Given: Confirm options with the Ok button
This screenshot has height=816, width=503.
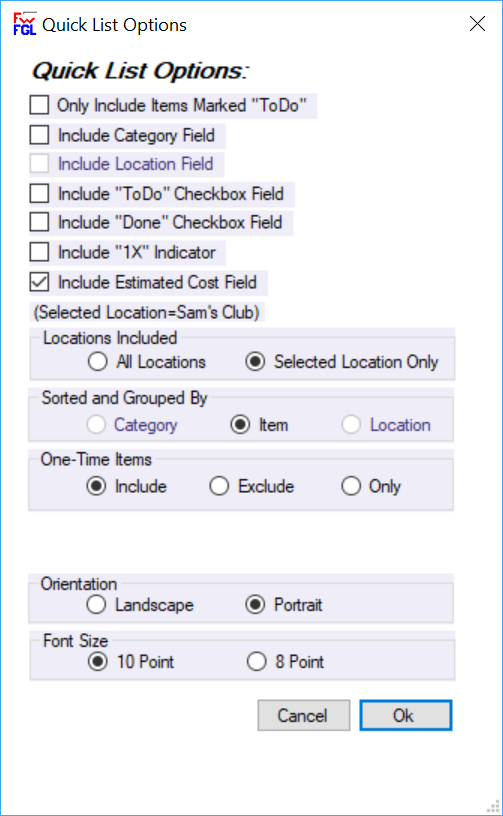Looking at the screenshot, I should [406, 715].
